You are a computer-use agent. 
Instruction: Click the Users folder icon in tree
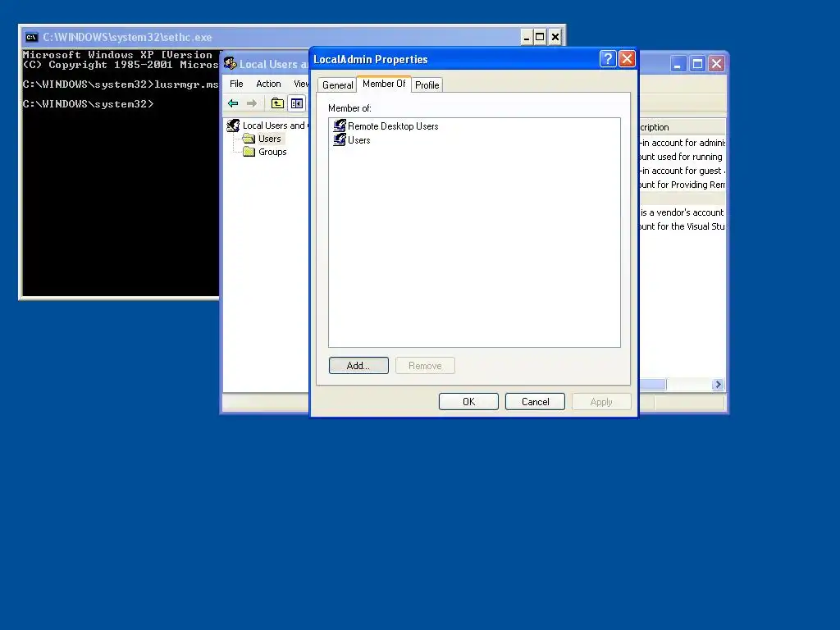(x=249, y=139)
